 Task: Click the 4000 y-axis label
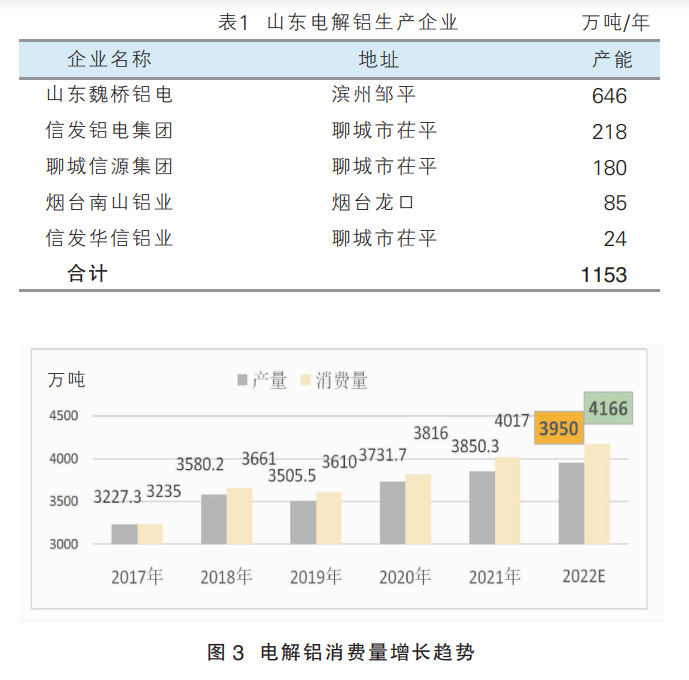64,459
